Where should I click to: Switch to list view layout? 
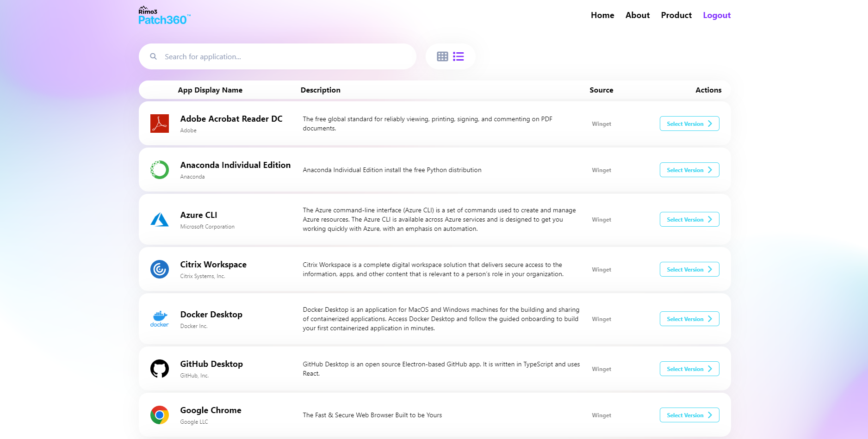(x=458, y=56)
